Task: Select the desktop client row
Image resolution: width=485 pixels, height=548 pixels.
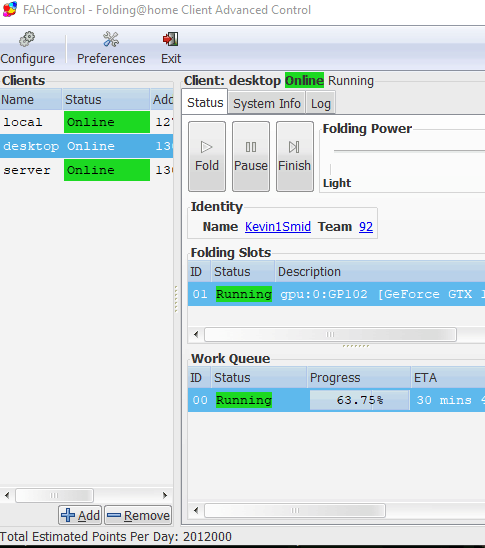Action: (x=86, y=146)
